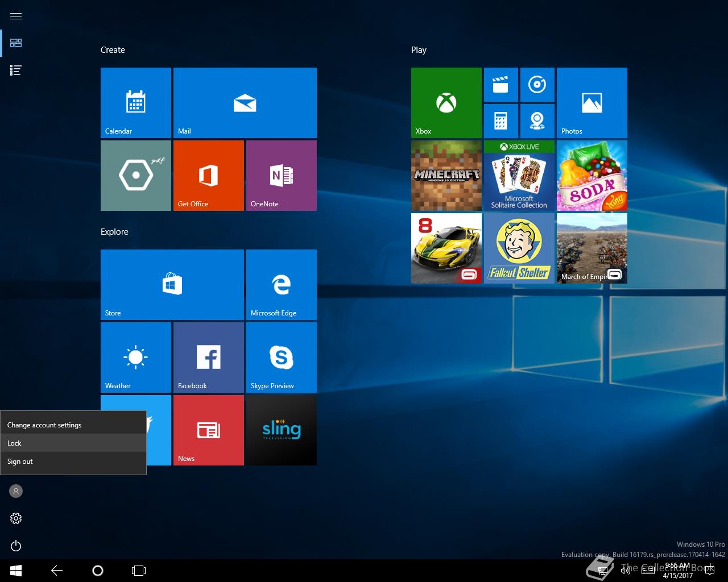Open the Sling Television tile

(282, 430)
